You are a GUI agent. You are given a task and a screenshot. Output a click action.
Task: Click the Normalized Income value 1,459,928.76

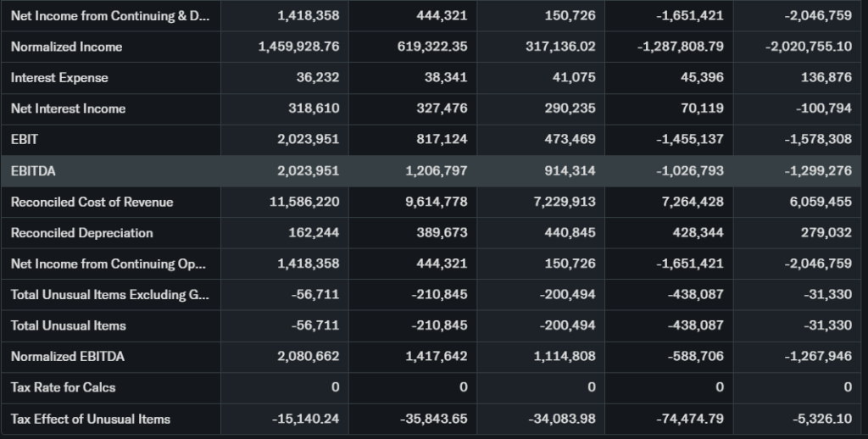click(298, 47)
